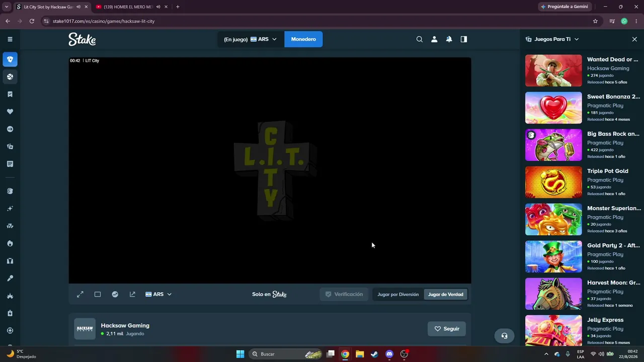
Task: Select the Casino section icon in sidebar
Action: pos(10,59)
